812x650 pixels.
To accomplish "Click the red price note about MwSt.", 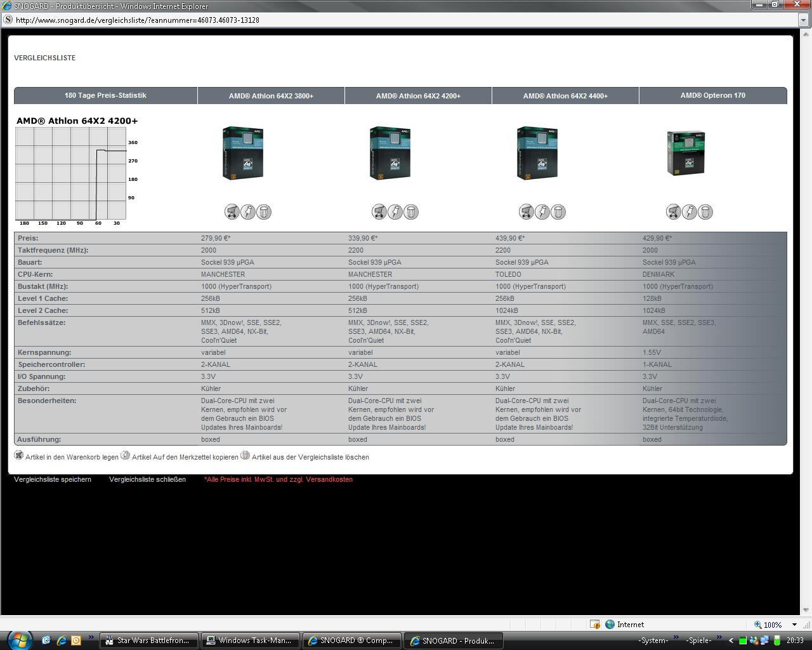I will click(x=278, y=479).
